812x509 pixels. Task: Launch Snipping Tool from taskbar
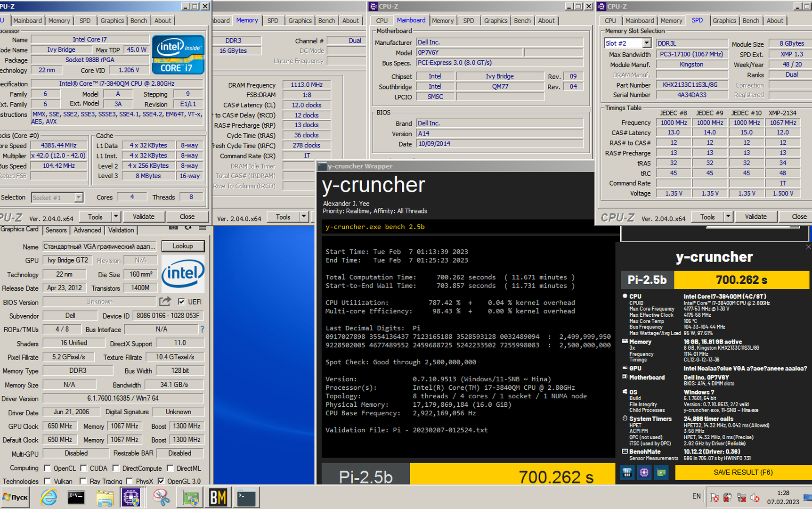tap(161, 497)
